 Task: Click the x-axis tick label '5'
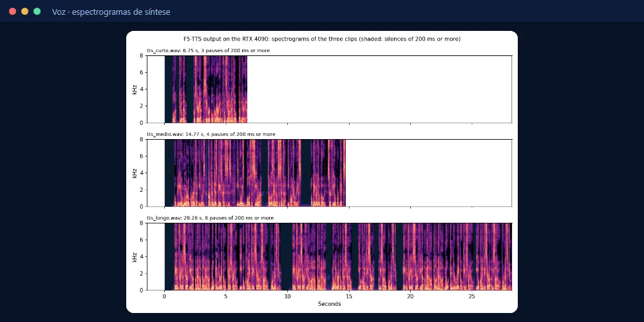point(226,296)
